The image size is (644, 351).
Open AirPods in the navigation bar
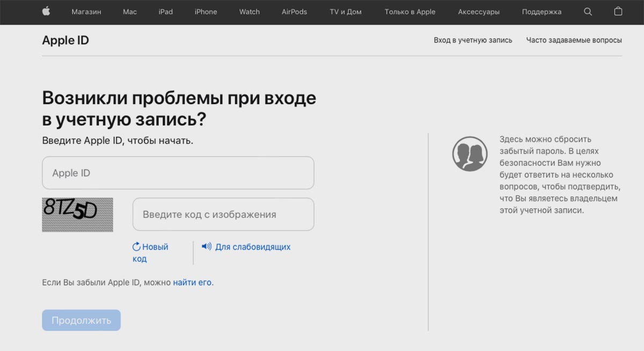(294, 12)
